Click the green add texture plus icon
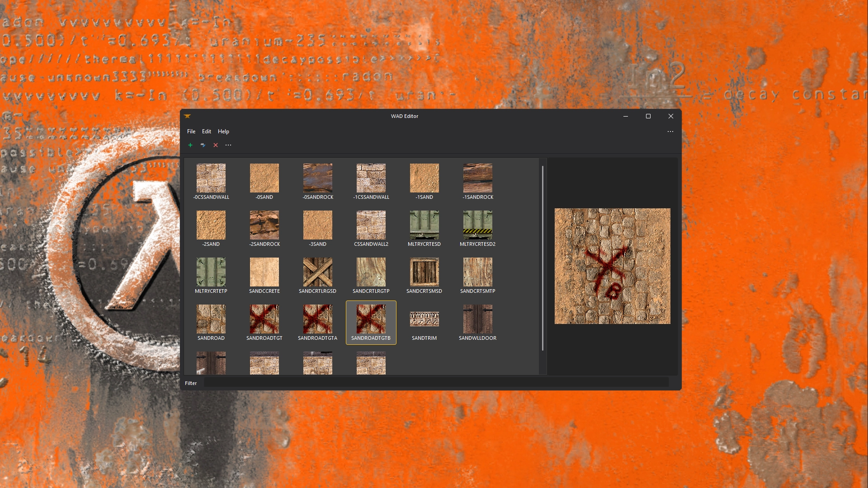 pos(190,145)
